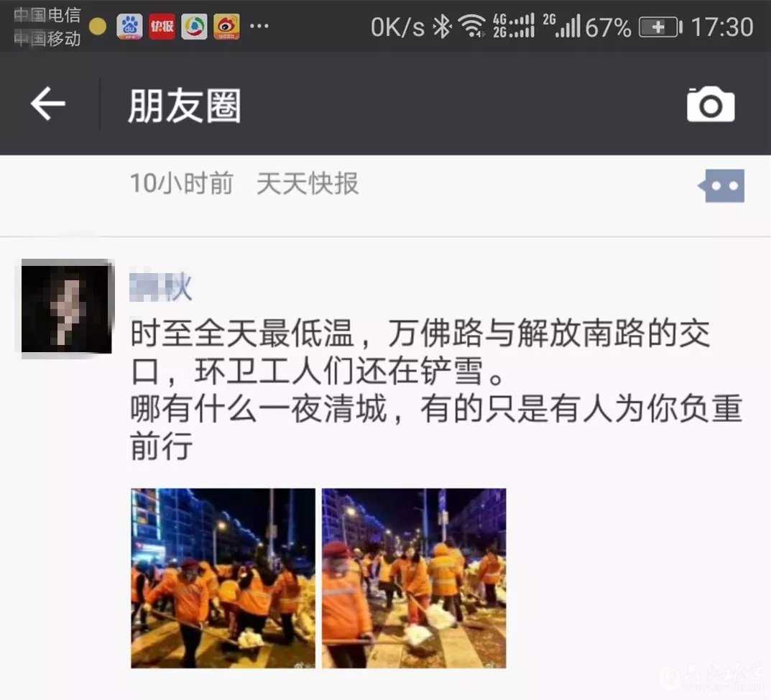
Task: Tap the poster's nickname ending in 秋
Action: (160, 286)
